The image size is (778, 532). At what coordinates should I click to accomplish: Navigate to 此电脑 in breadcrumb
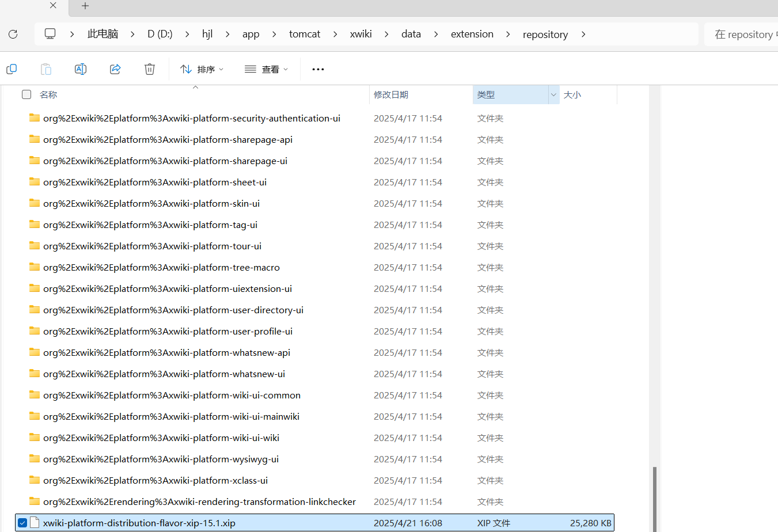(x=103, y=34)
